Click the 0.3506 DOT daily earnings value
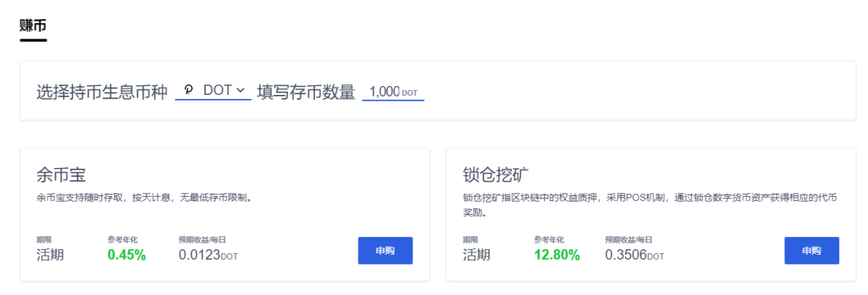 634,255
